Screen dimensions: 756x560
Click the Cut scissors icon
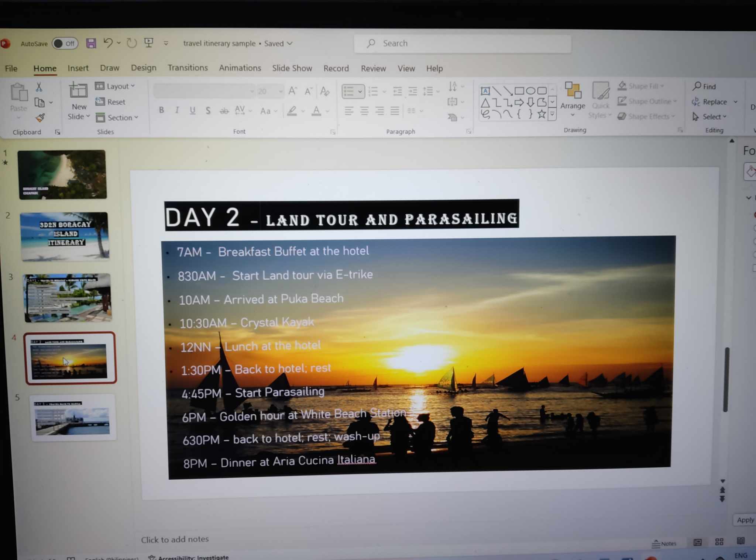39,87
